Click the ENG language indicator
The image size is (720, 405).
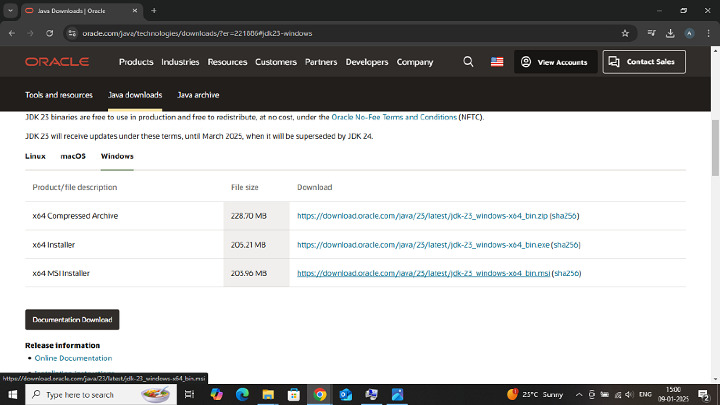(x=645, y=394)
